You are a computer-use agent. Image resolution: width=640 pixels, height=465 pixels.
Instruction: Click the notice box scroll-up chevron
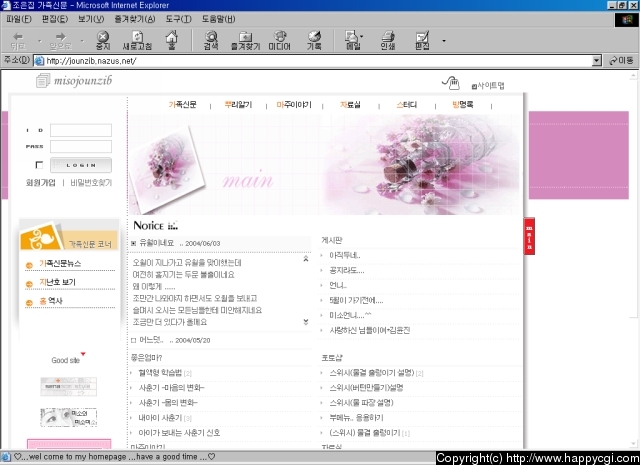click(306, 259)
